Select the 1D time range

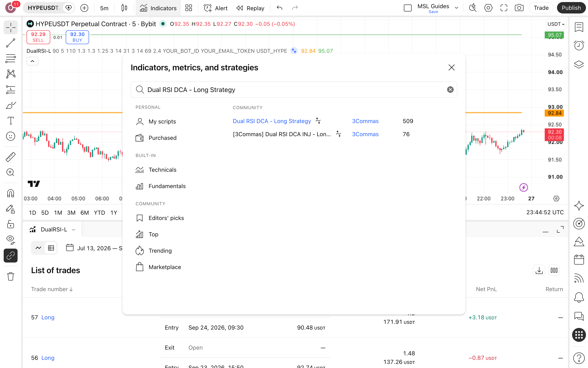tap(32, 212)
